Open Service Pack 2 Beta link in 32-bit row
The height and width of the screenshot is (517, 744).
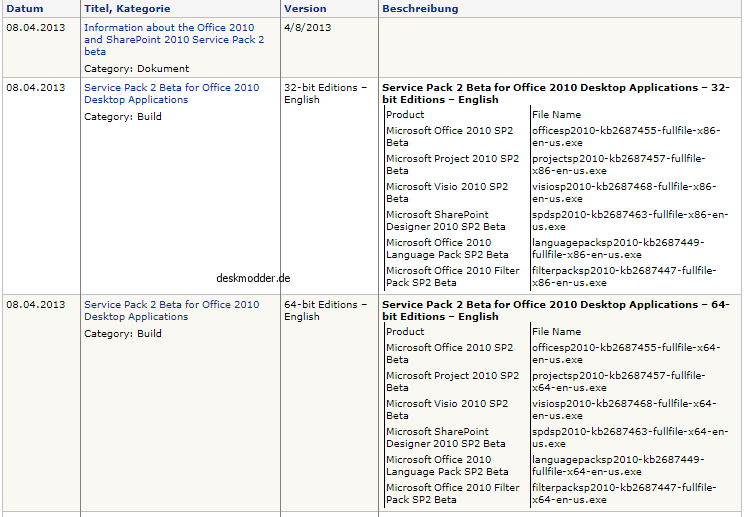tap(172, 93)
